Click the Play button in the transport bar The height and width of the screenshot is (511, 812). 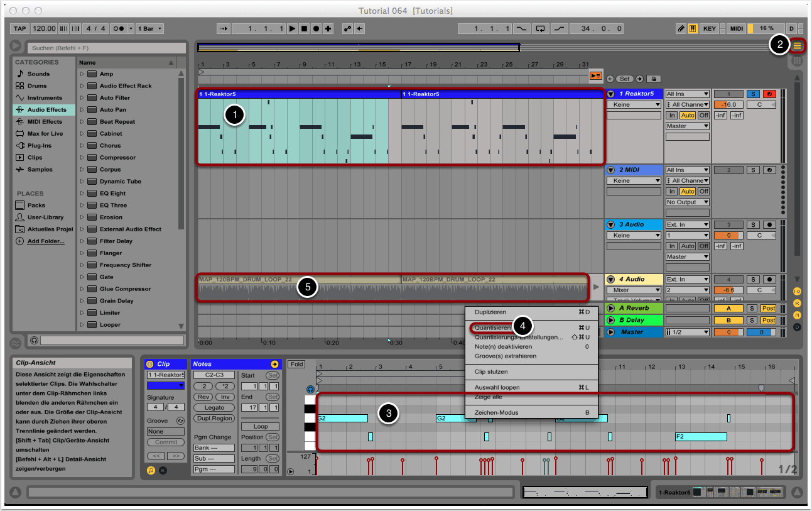(x=292, y=29)
